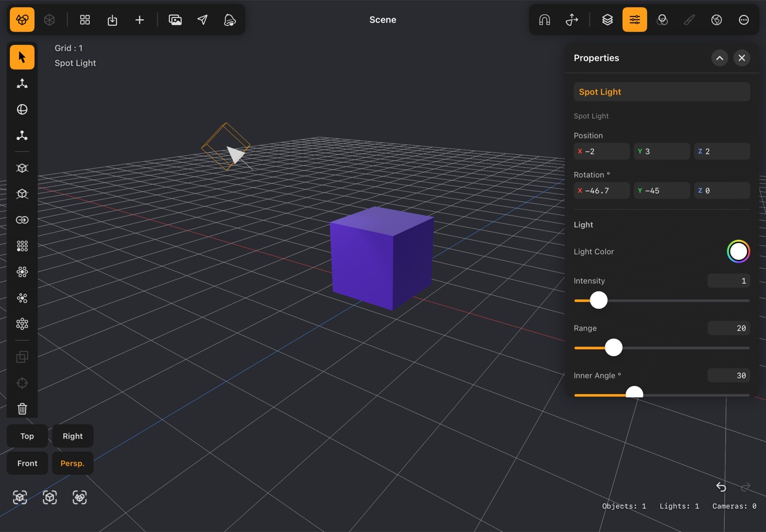Image resolution: width=766 pixels, height=532 pixels.
Task: Toggle the magnet snapping icon
Action: 544,20
